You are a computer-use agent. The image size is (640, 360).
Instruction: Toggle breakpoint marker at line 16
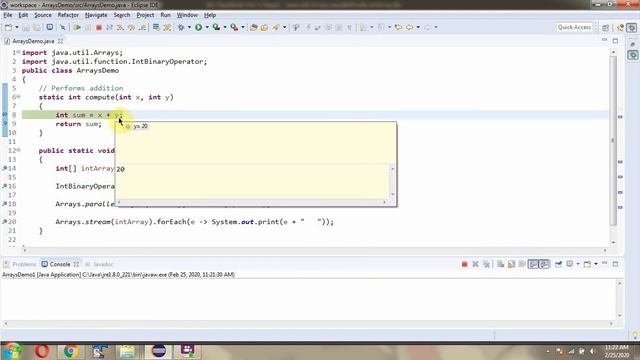4,186
